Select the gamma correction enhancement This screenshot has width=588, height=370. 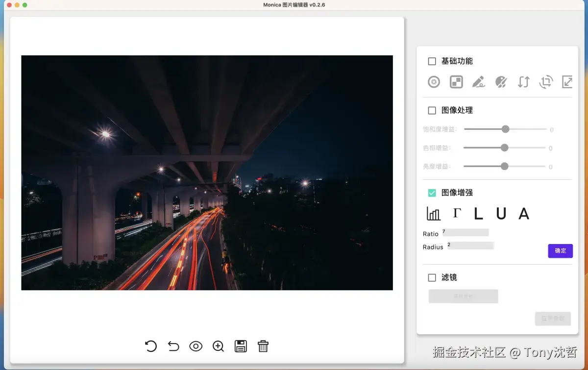pos(457,213)
